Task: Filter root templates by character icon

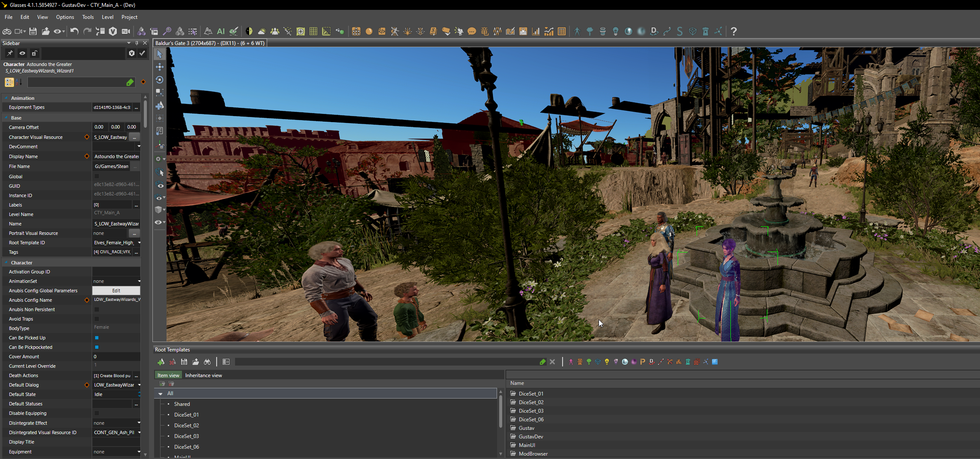Action: point(571,362)
